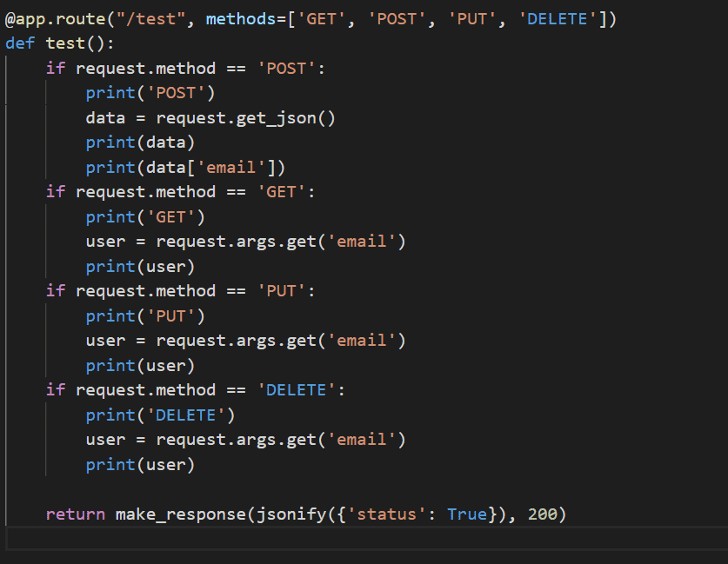Click the print('DELETE') statement

tap(160, 415)
